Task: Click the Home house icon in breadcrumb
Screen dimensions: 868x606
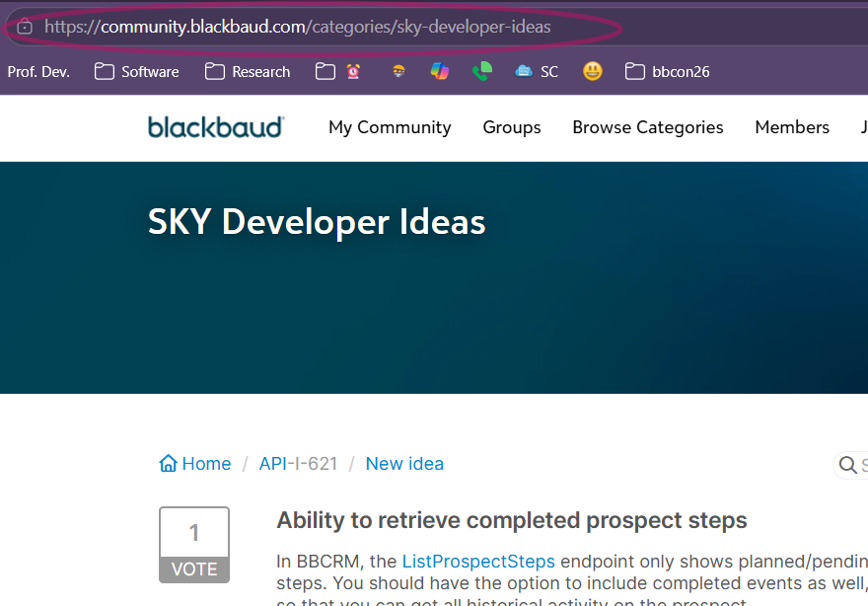Action: click(x=169, y=463)
